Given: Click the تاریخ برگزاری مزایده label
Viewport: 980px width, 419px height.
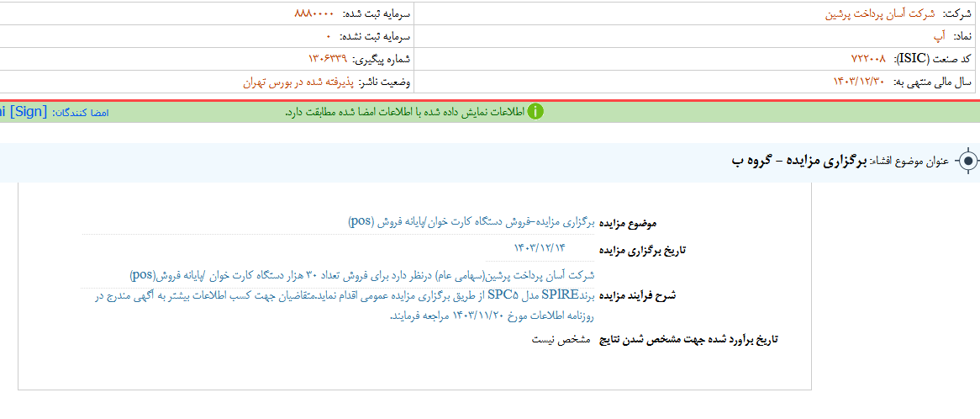Looking at the screenshot, I should click(x=642, y=250).
